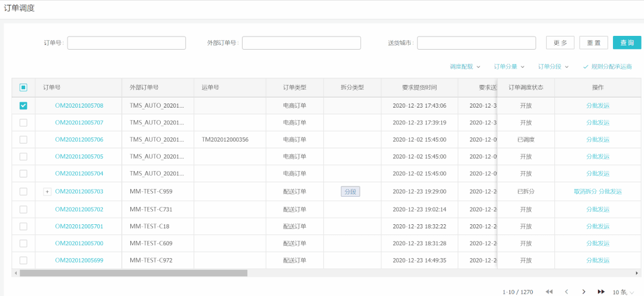This screenshot has height=296, width=644.
Task: Click the previous page arrow in pagination
Action: 566,292
